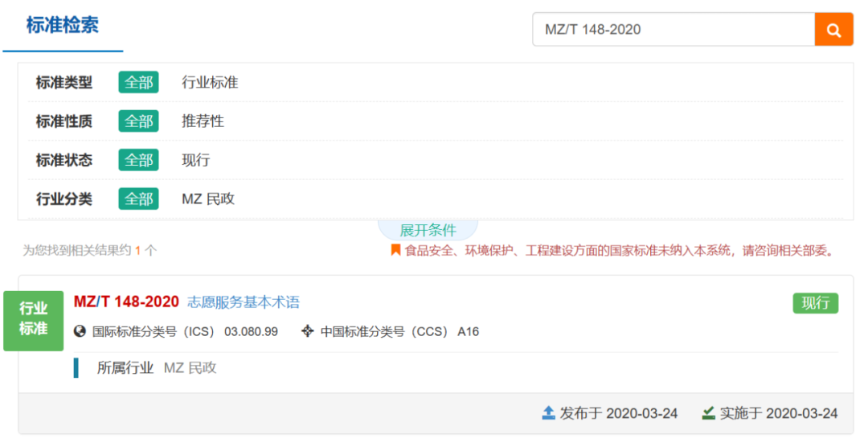Image resolution: width=868 pixels, height=447 pixels.
Task: Open the MZ/T 148-2020 result title
Action: coord(126,302)
